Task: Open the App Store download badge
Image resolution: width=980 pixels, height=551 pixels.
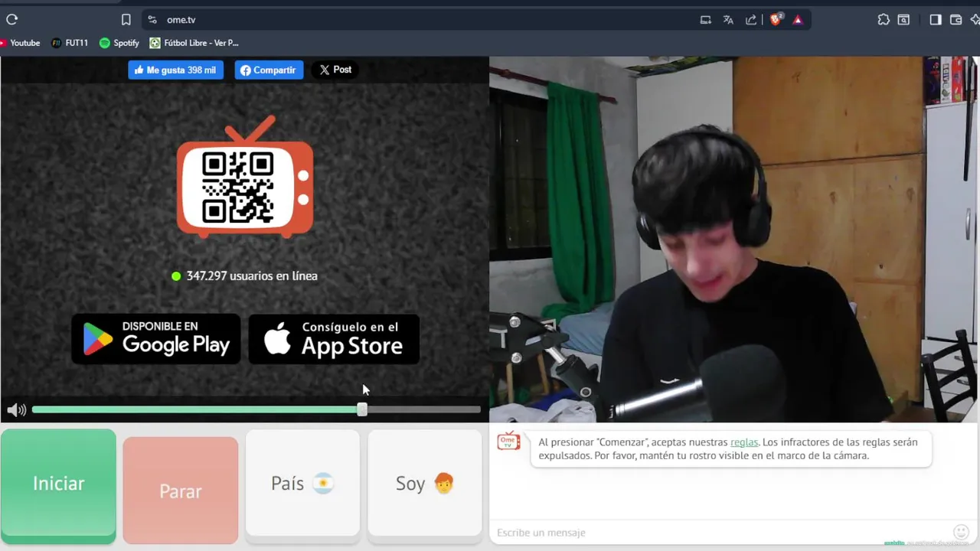Action: [x=334, y=338]
